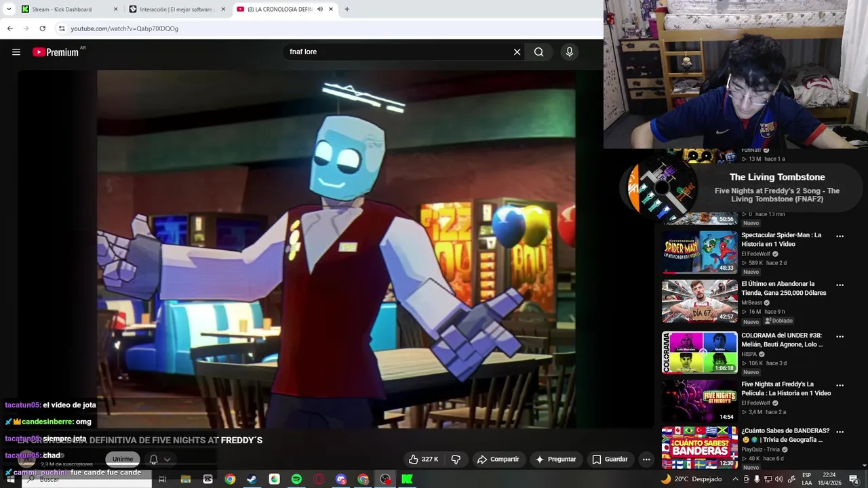This screenshot has width=868, height=488.
Task: Open Five Nights at Freddy's movie thumbnail
Action: (x=699, y=401)
